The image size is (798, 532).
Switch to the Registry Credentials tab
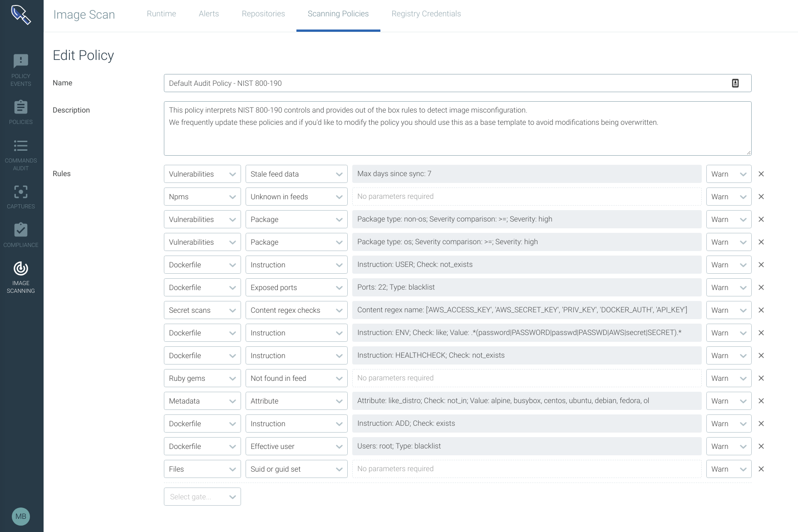coord(426,14)
